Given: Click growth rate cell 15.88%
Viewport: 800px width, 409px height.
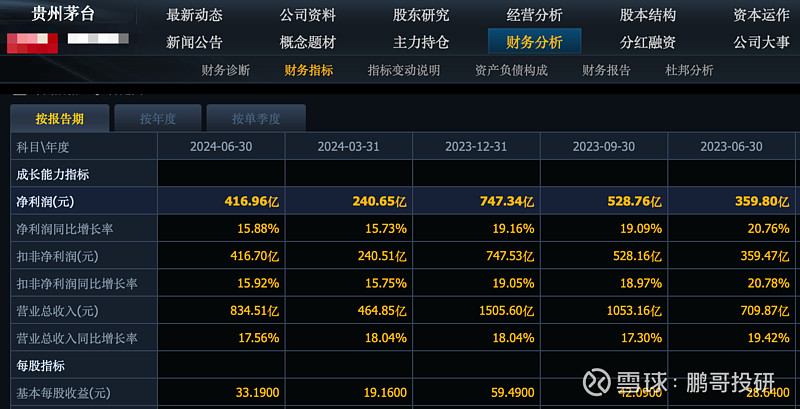Looking at the screenshot, I should [258, 229].
